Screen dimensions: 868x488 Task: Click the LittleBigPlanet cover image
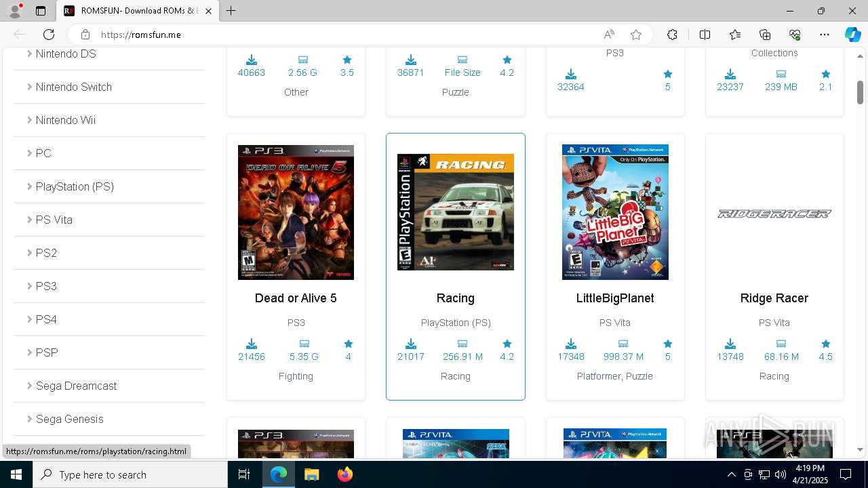tap(615, 212)
